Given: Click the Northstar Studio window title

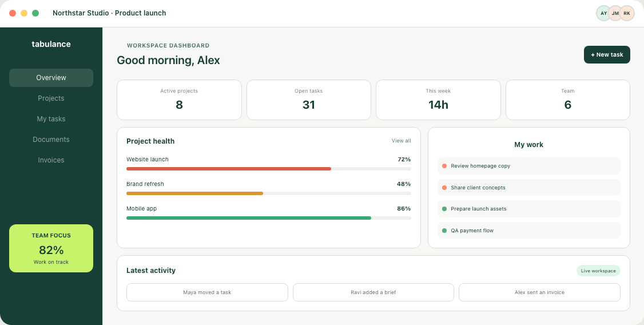Looking at the screenshot, I should pyautogui.click(x=109, y=13).
